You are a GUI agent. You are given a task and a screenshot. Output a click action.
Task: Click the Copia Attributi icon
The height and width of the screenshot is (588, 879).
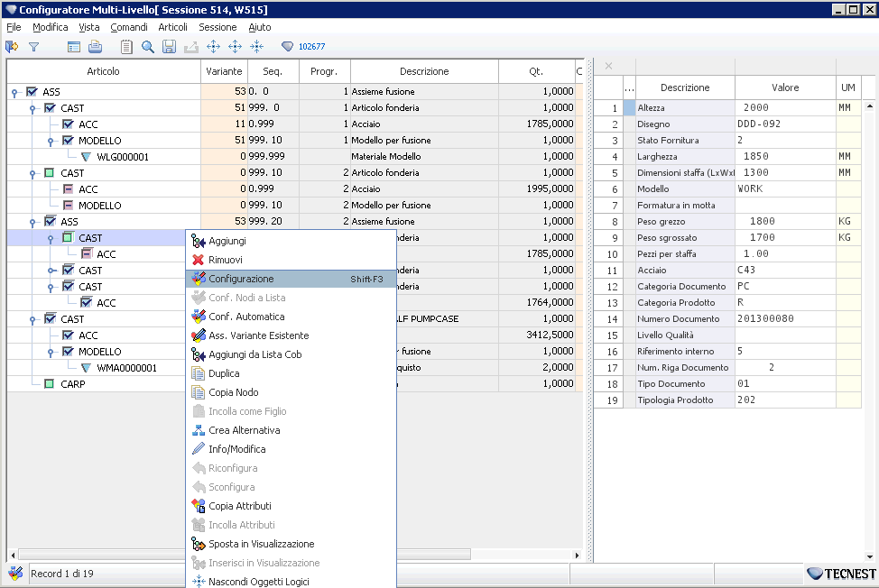(198, 506)
